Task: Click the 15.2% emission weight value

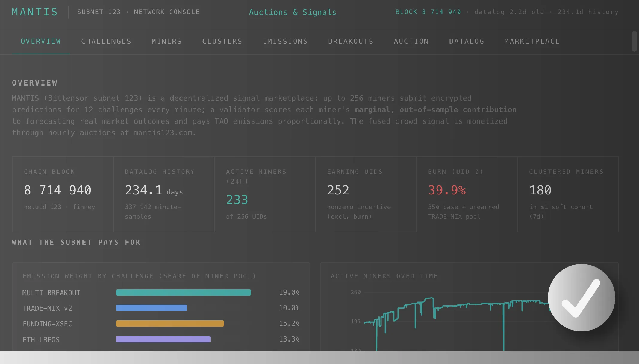Action: (x=289, y=323)
